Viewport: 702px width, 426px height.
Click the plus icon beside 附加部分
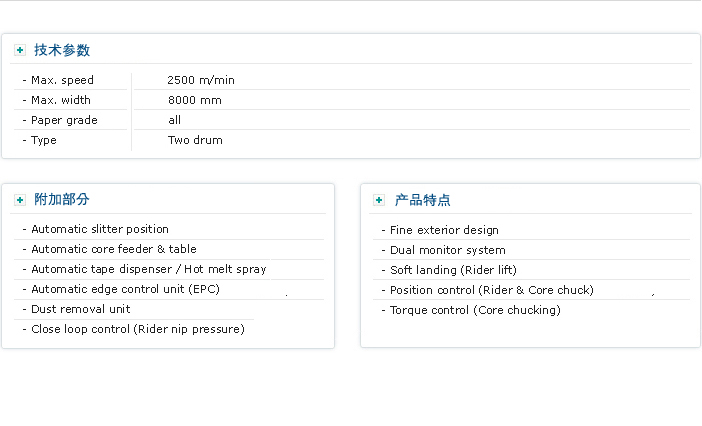[20, 200]
